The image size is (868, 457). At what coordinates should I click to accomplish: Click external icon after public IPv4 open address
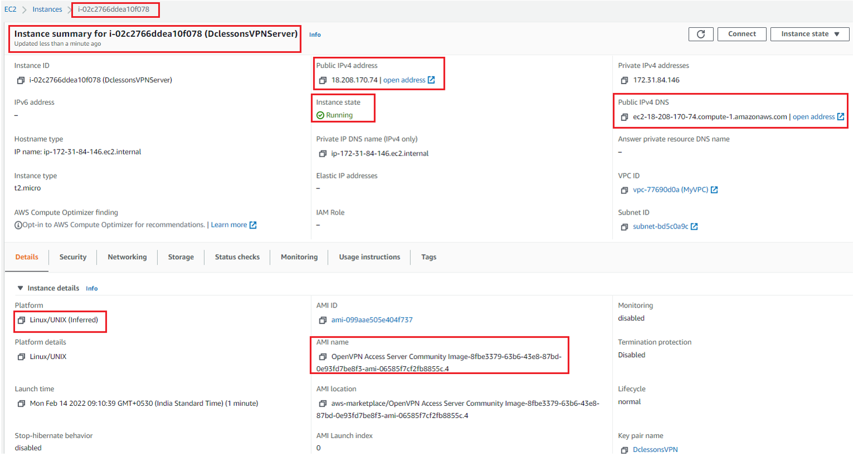coord(431,80)
